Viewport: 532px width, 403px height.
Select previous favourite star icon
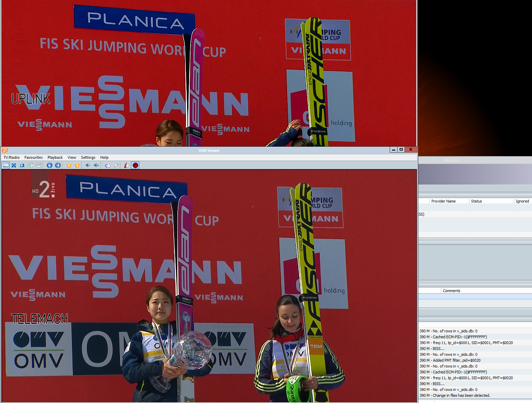click(69, 165)
